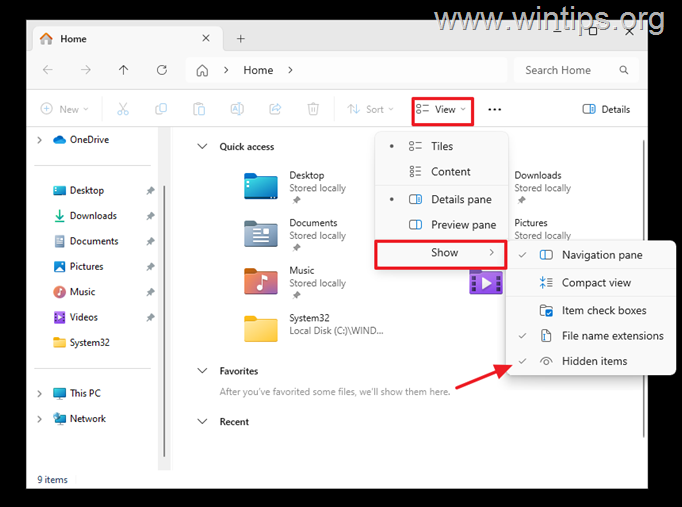Open the Show submenu
Image resolution: width=682 pixels, height=507 pixels.
click(x=441, y=254)
